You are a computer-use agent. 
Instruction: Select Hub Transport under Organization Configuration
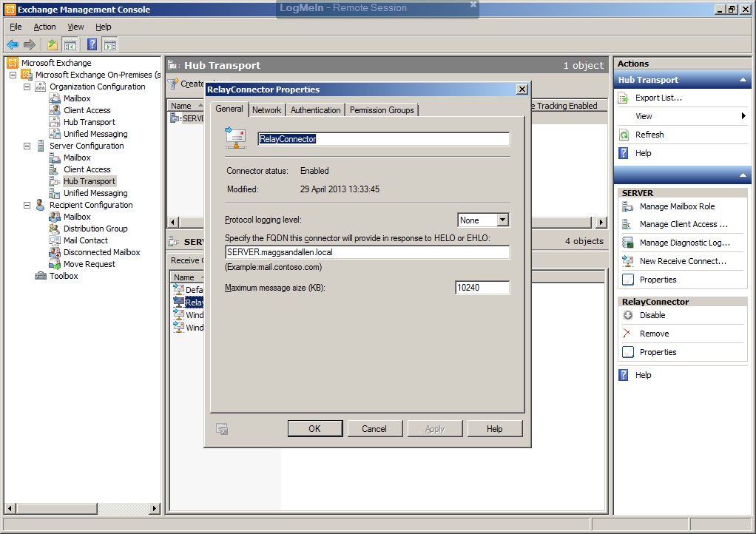pyautogui.click(x=90, y=122)
